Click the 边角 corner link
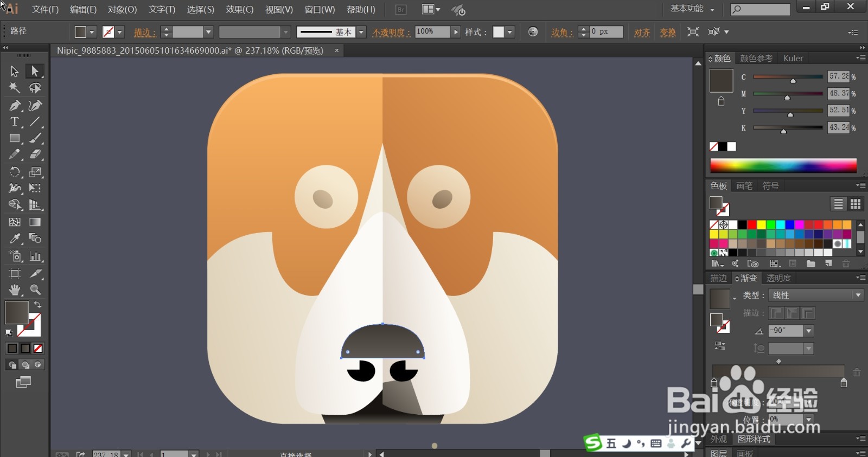Screen dimensions: 868x457 [x=562, y=32]
